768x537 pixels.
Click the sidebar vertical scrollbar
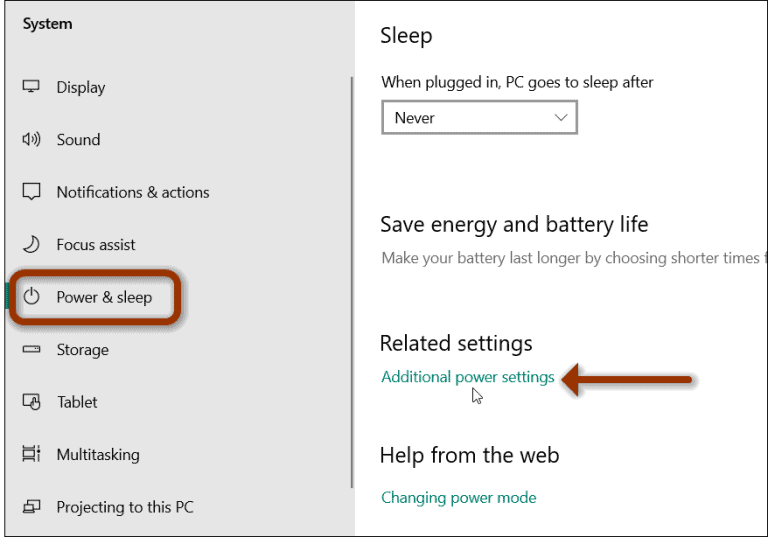tap(352, 282)
